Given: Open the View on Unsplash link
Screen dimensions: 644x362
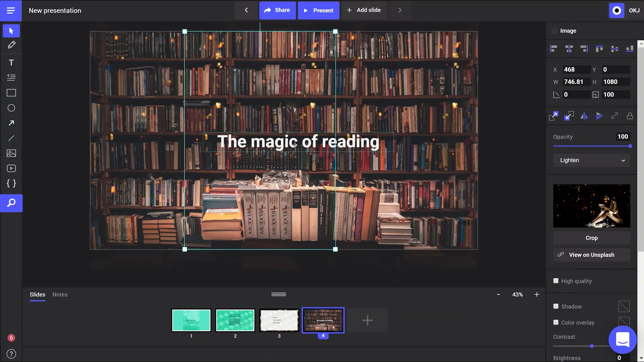Looking at the screenshot, I should 591,255.
